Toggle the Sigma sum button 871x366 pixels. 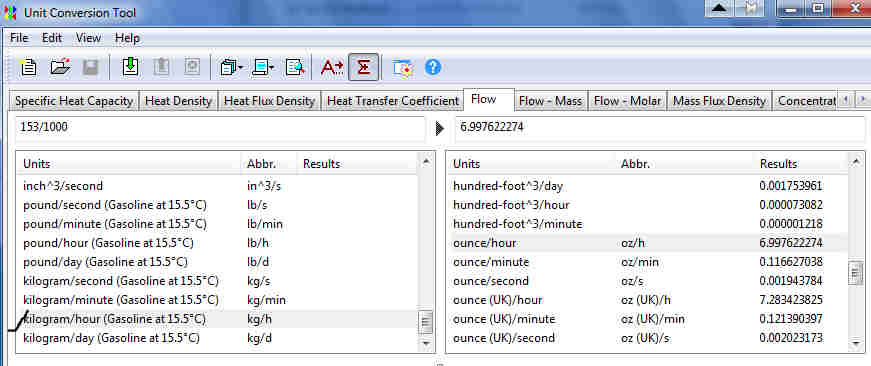363,67
